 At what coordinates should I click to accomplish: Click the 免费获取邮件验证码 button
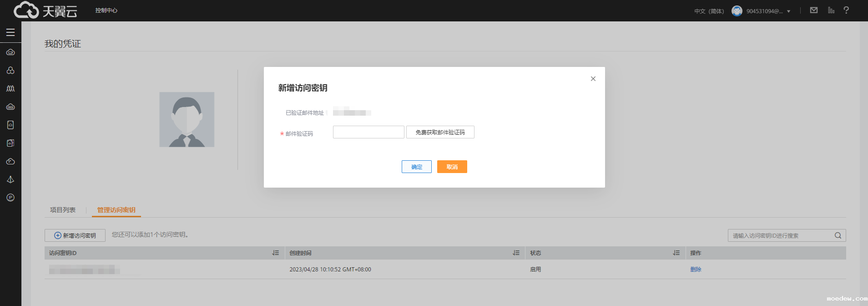pos(440,132)
